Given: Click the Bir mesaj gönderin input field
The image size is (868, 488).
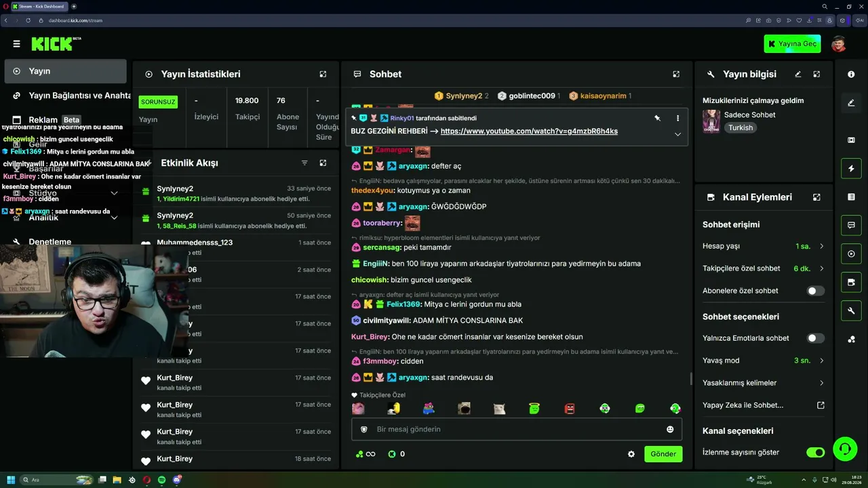Looking at the screenshot, I should click(x=517, y=429).
